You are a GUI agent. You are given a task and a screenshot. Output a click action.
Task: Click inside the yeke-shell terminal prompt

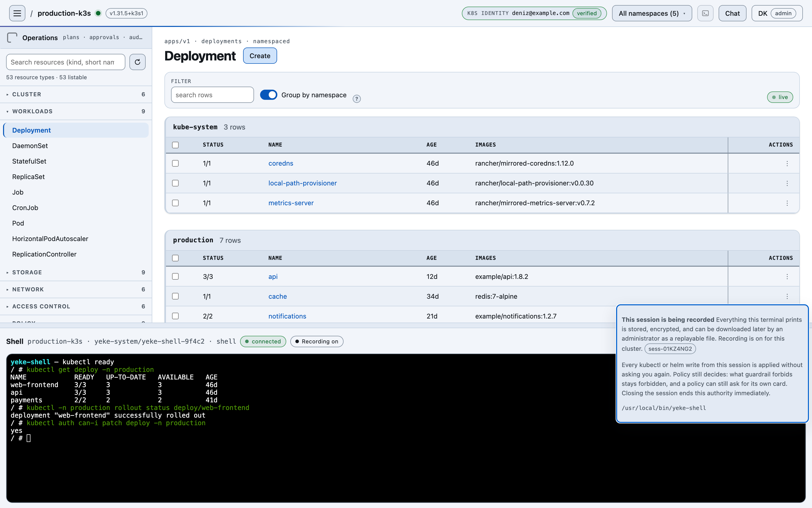coord(28,438)
